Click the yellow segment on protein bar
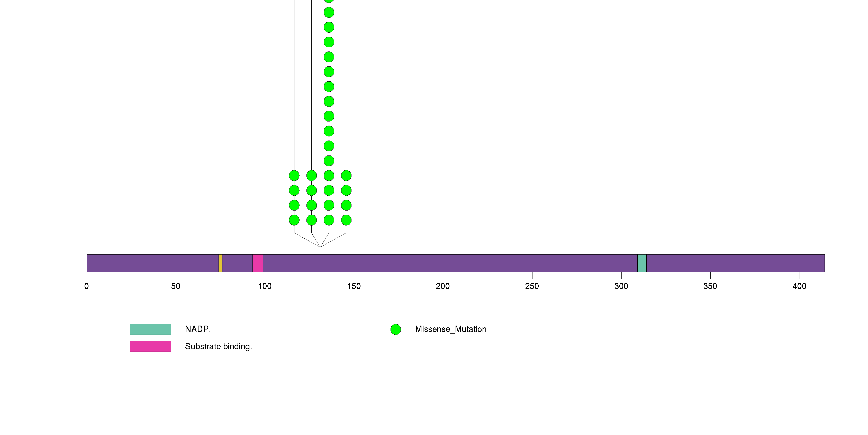 [x=220, y=263]
